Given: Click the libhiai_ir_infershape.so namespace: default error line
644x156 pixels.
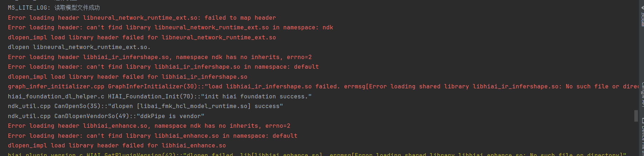Looking at the screenshot, I should [x=163, y=67].
